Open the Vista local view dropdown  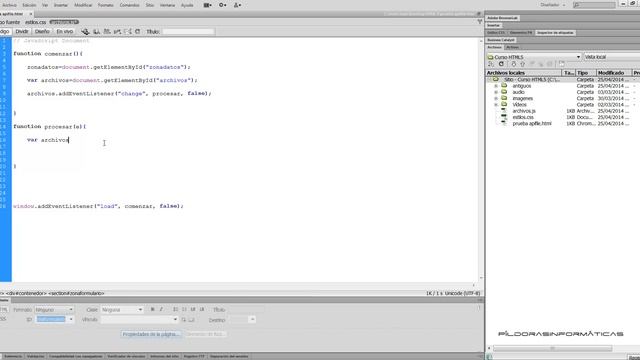tap(611, 57)
